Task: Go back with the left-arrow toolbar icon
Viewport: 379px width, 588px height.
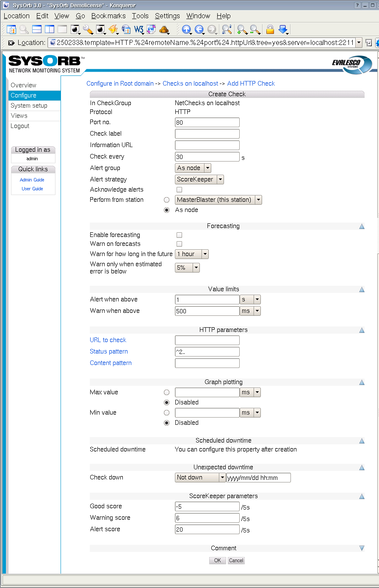Action: [x=199, y=29]
